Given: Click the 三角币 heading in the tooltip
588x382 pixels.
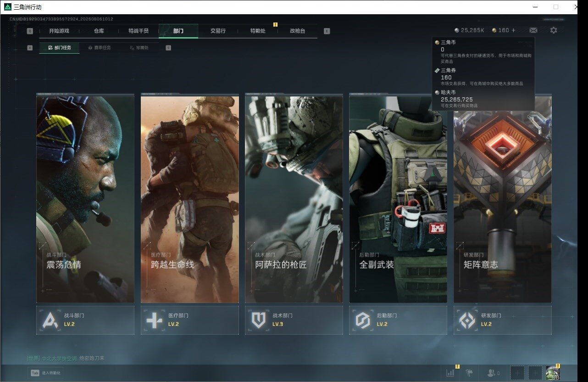Looking at the screenshot, I should coord(448,42).
